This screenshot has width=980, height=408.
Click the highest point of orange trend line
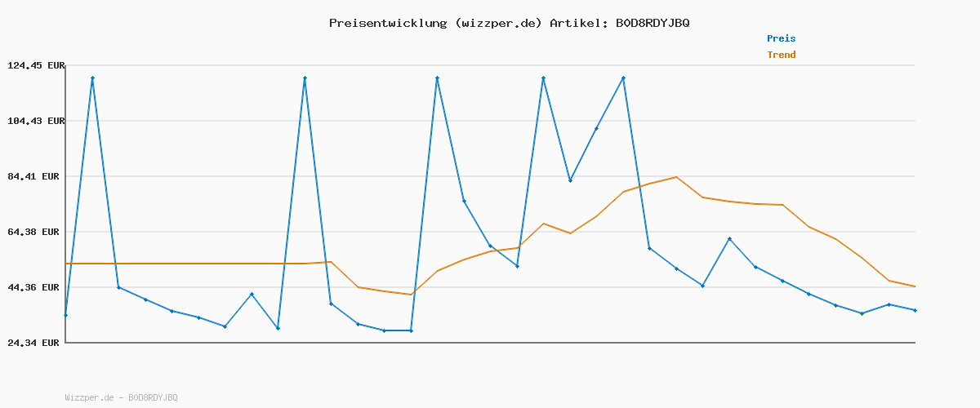coord(676,177)
